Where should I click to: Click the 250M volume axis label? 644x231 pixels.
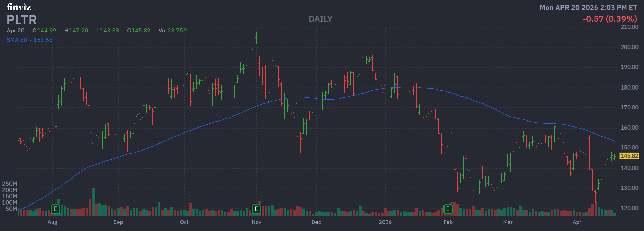(x=10, y=184)
